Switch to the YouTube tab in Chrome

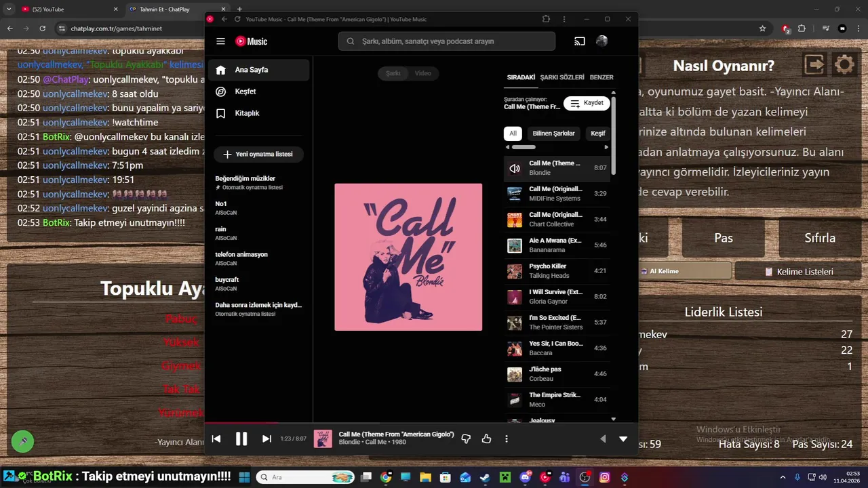(x=70, y=9)
